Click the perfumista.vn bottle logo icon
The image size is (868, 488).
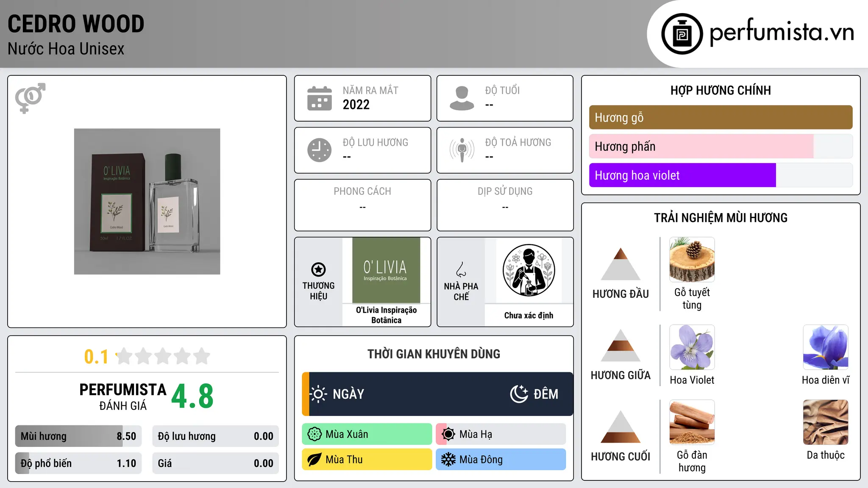682,34
